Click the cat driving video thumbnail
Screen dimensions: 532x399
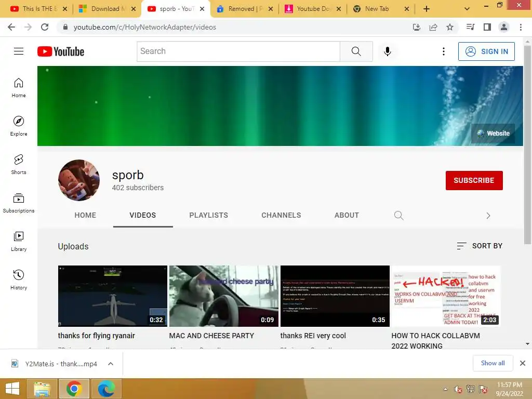tap(223, 296)
